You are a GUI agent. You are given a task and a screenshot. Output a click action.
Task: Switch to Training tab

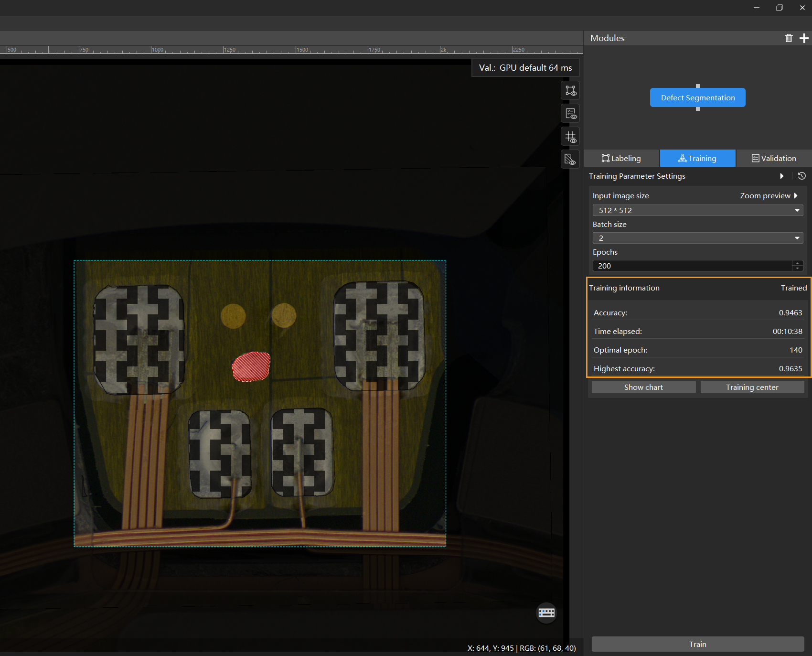(x=697, y=158)
